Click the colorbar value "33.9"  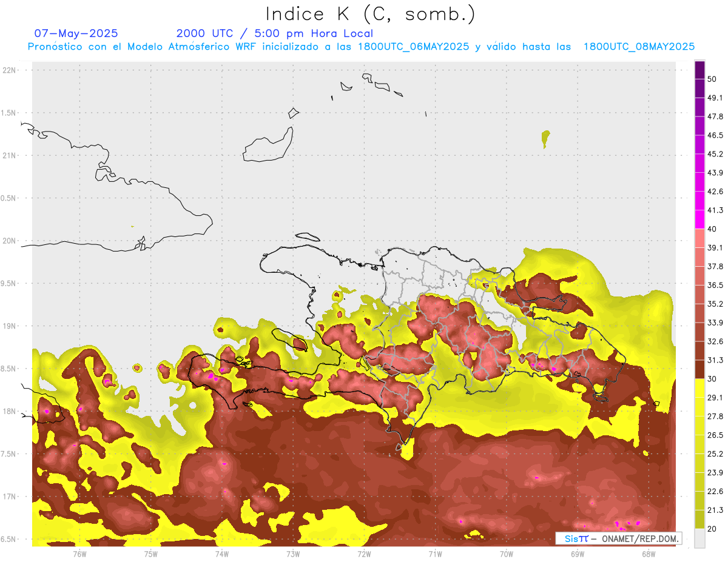pyautogui.click(x=715, y=323)
